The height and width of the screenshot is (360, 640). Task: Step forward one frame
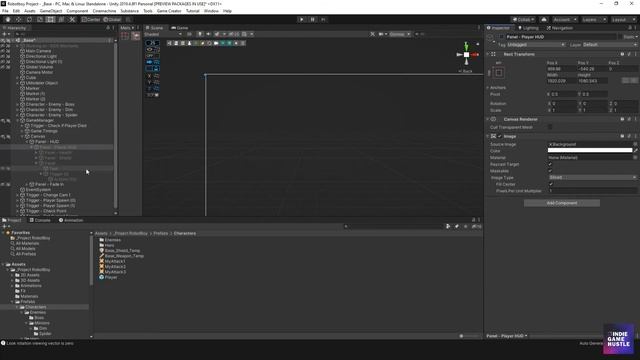tap(323, 19)
